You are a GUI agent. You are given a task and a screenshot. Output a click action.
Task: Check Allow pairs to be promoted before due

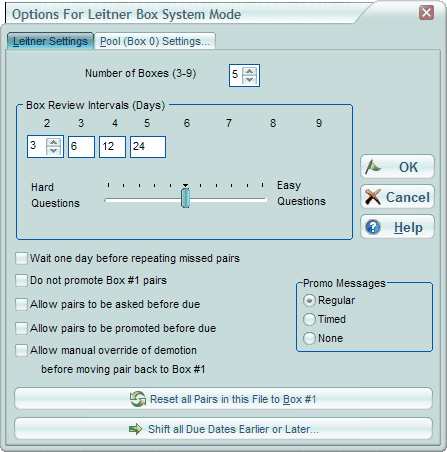(x=21, y=328)
